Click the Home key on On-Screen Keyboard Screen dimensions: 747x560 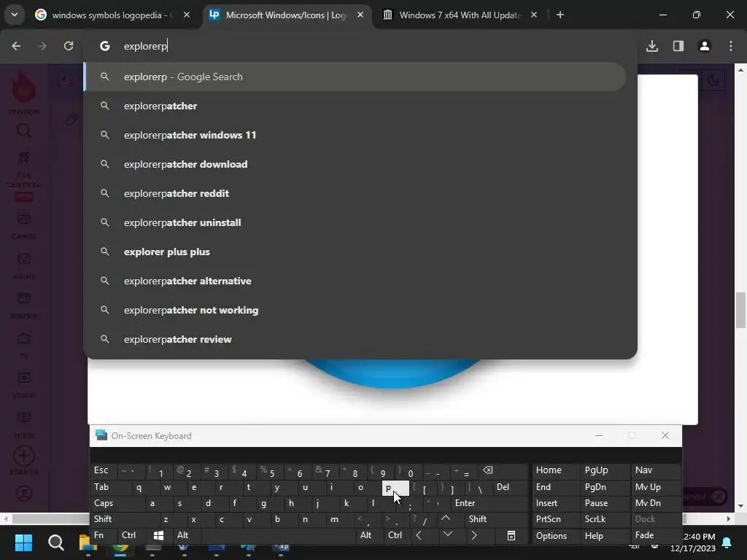click(555, 470)
